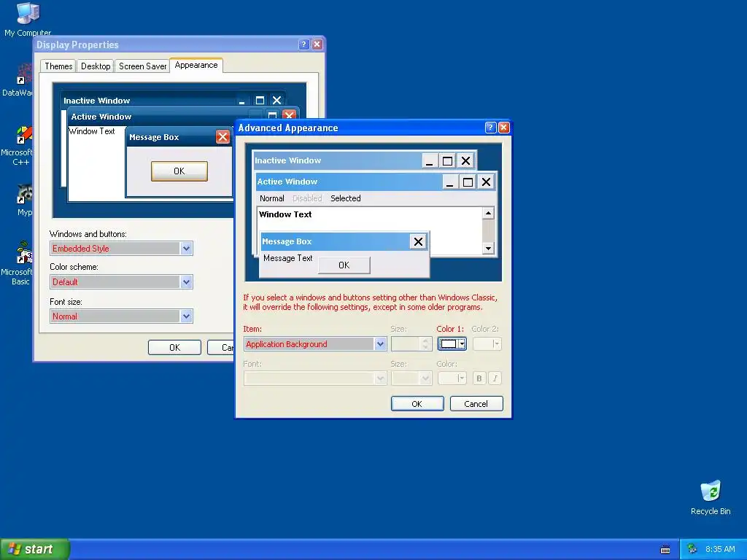
Task: Click the Window Text in the Advanced preview
Action: [x=285, y=214]
